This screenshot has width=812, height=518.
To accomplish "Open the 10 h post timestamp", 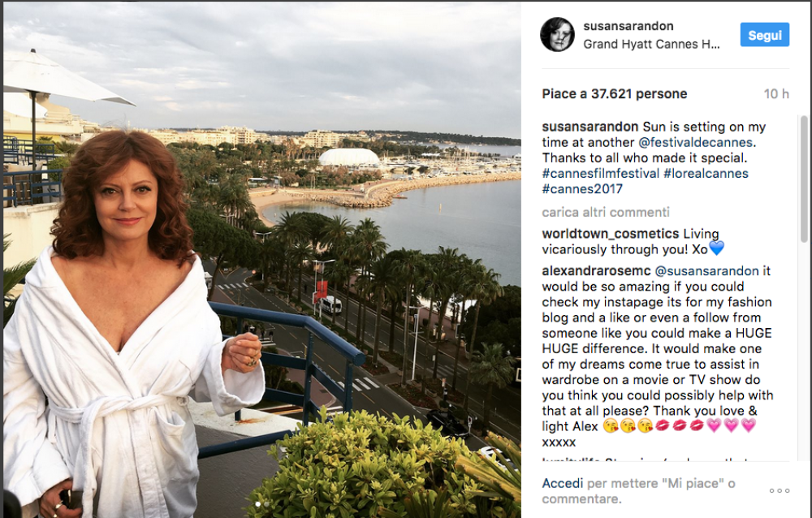I will tap(775, 94).
